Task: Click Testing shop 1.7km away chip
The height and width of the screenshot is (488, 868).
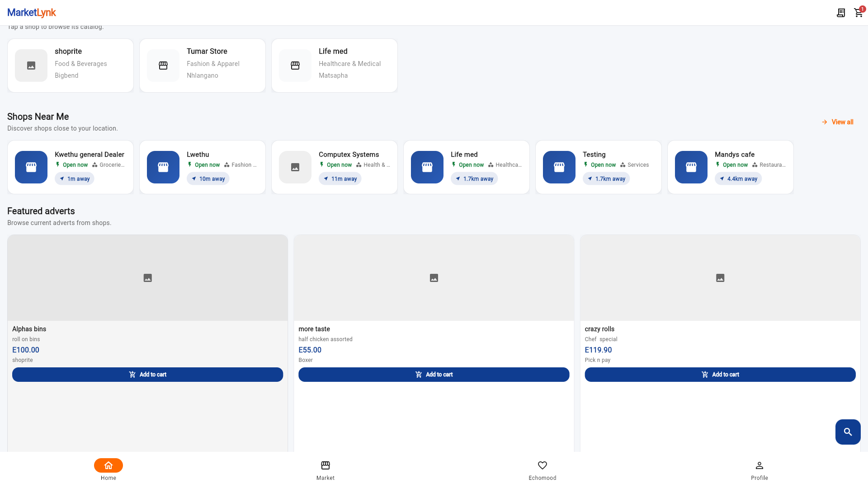Action: (606, 179)
